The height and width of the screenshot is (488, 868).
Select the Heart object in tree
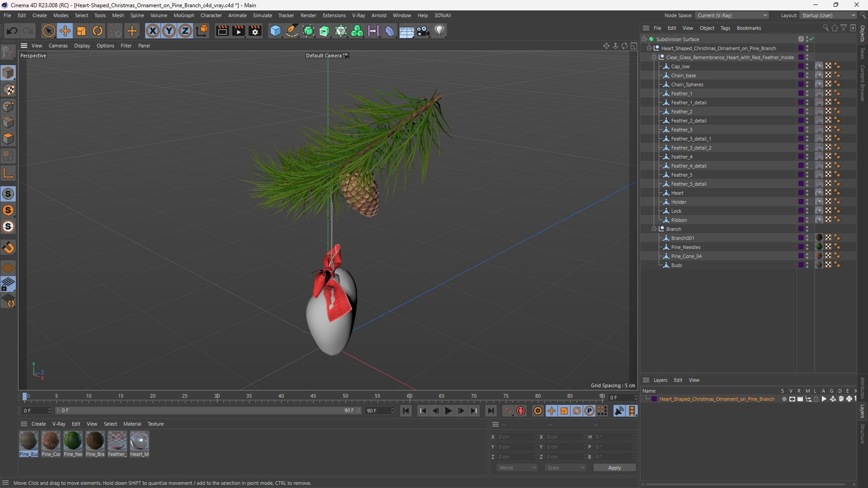coord(677,193)
